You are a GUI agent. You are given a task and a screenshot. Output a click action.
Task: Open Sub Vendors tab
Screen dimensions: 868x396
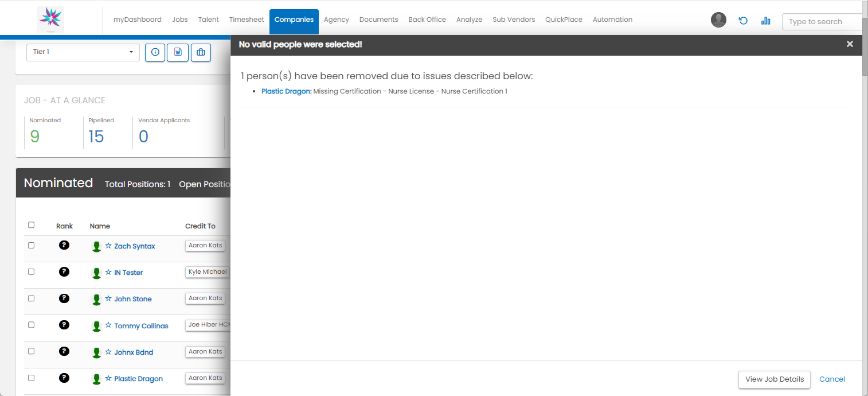pyautogui.click(x=514, y=20)
